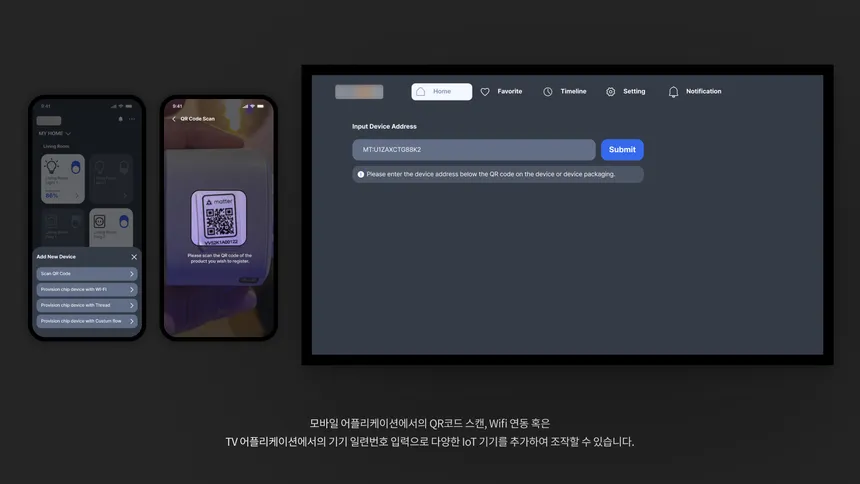This screenshot has height=484, width=860.
Task: Select Provision chip device with Thread
Action: click(87, 305)
